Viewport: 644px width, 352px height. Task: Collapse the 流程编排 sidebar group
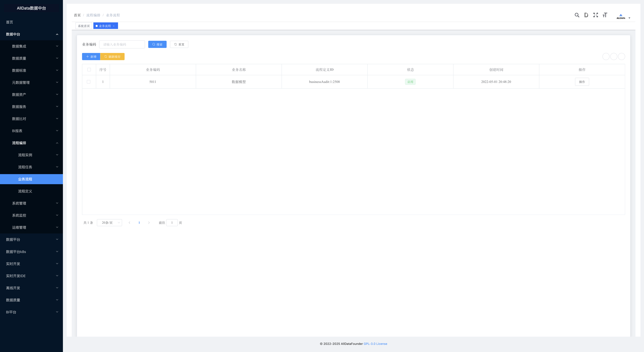click(31, 143)
